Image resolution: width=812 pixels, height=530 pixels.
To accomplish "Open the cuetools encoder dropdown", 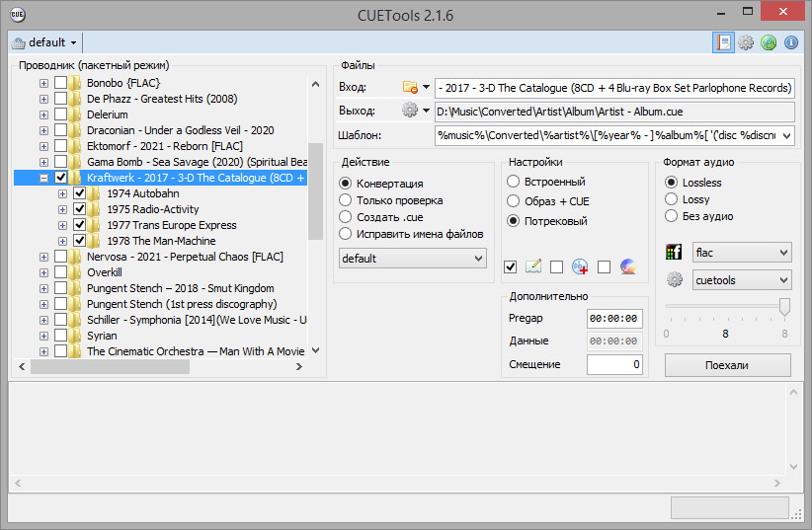I will coord(742,280).
